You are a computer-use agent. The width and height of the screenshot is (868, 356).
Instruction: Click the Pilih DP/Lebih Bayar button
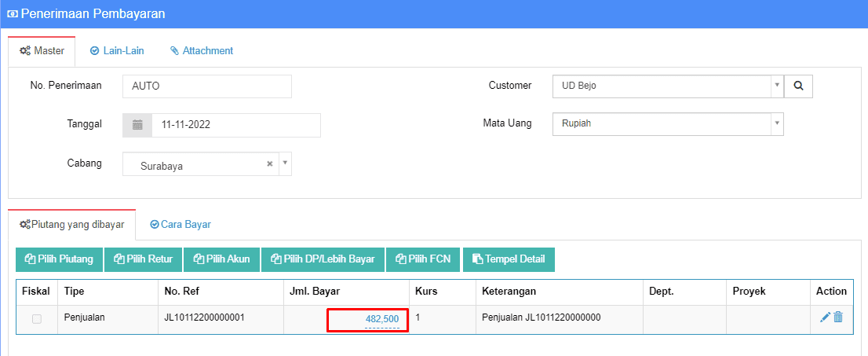pos(323,259)
